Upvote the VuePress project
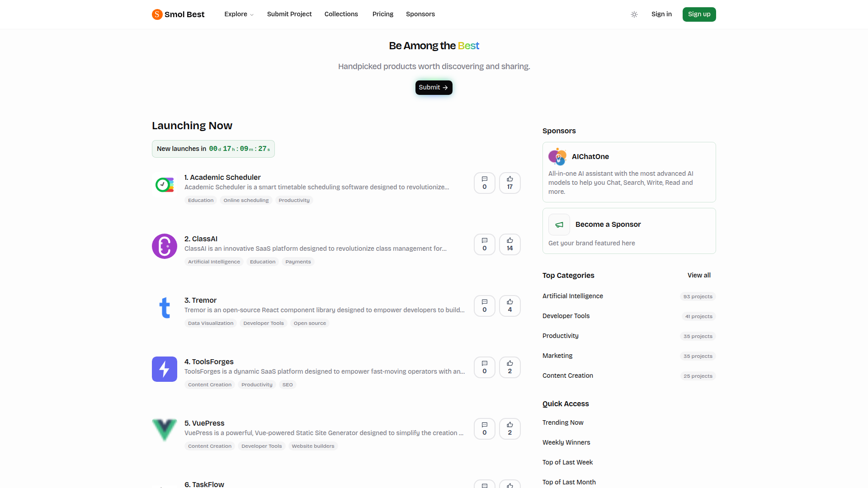 pyautogui.click(x=510, y=429)
